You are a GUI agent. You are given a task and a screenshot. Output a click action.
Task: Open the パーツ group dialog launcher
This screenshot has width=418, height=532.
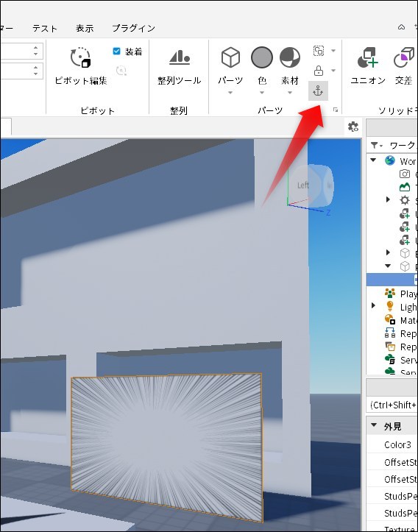pyautogui.click(x=336, y=110)
